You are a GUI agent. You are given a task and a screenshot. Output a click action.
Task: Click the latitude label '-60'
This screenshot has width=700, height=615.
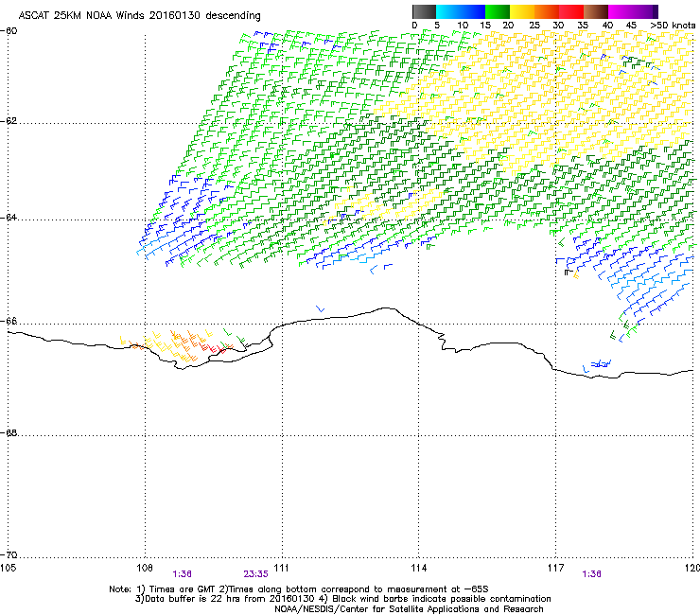coord(9,31)
